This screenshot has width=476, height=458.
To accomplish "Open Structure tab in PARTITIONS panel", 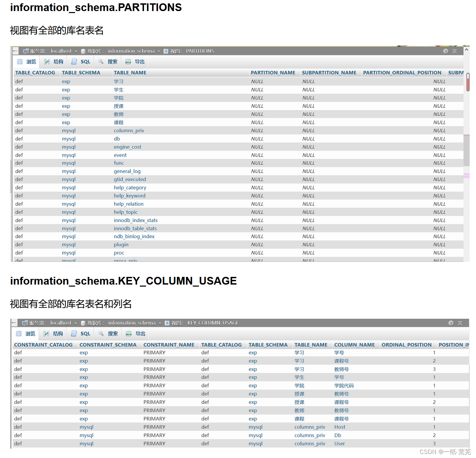I will (x=53, y=62).
